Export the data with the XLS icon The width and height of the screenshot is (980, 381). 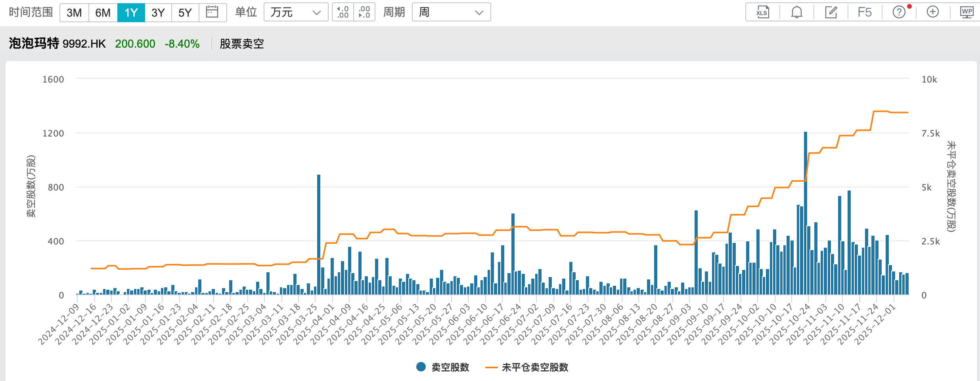(x=762, y=12)
